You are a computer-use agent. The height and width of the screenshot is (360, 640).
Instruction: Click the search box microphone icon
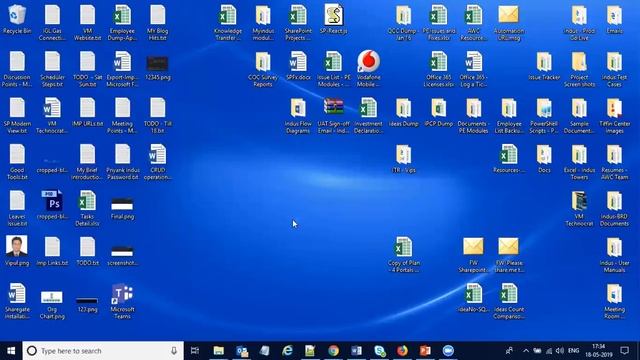pos(174,351)
